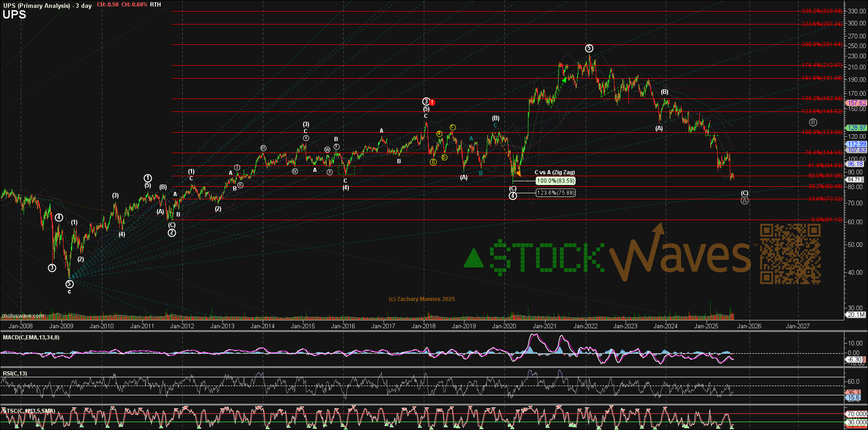This screenshot has height=430, width=868.
Task: Click the UPS Primary Analysis 3 day title
Action: tap(47, 6)
